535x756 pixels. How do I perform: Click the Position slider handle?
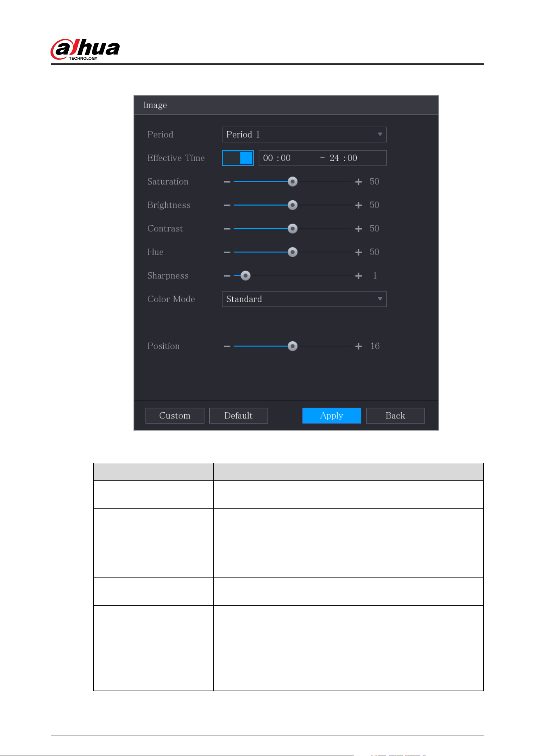(293, 346)
